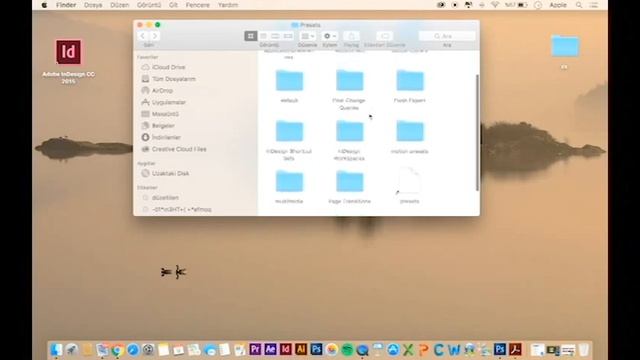
Task: Open Spotify green icon in dock
Action: [347, 350]
